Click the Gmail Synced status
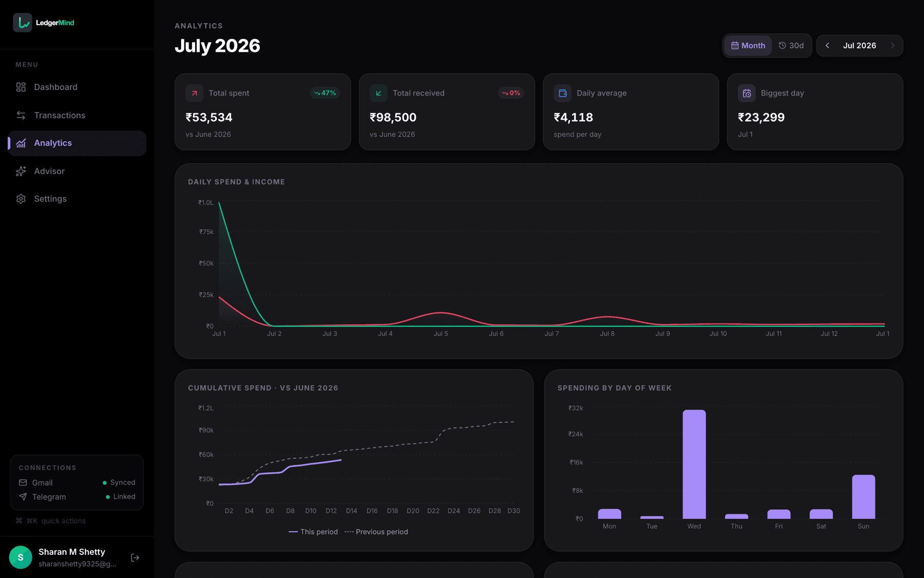Viewport: 924px width, 578px height. pyautogui.click(x=119, y=483)
